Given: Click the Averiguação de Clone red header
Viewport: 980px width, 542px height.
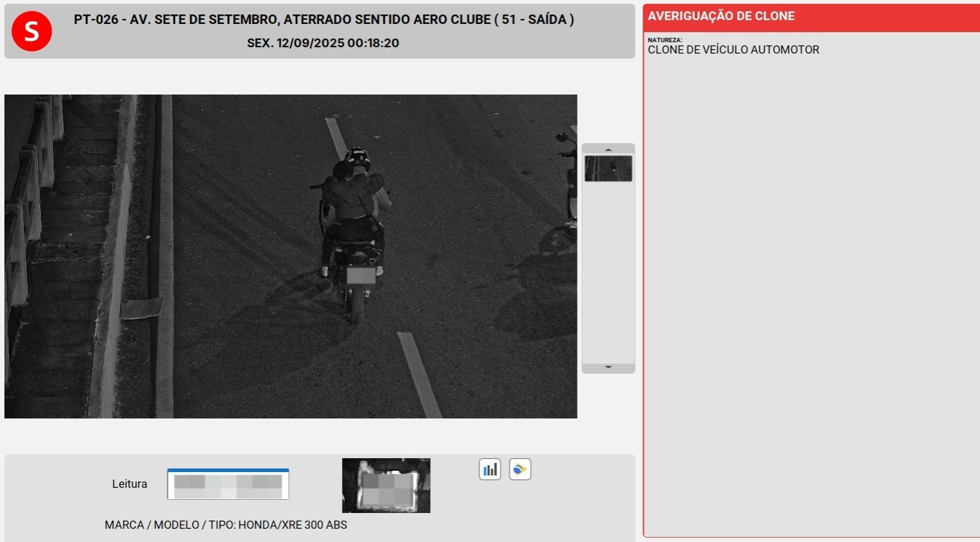Looking at the screenshot, I should click(x=810, y=17).
